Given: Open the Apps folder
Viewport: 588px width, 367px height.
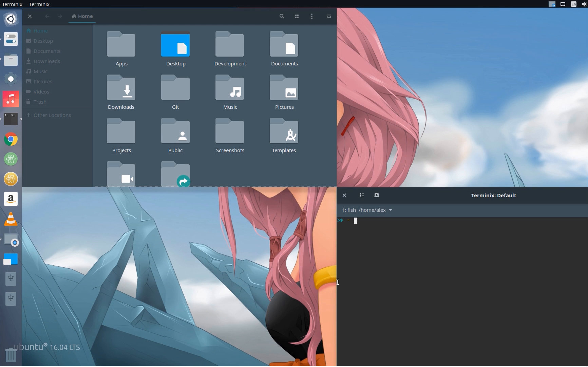Looking at the screenshot, I should [x=121, y=44].
